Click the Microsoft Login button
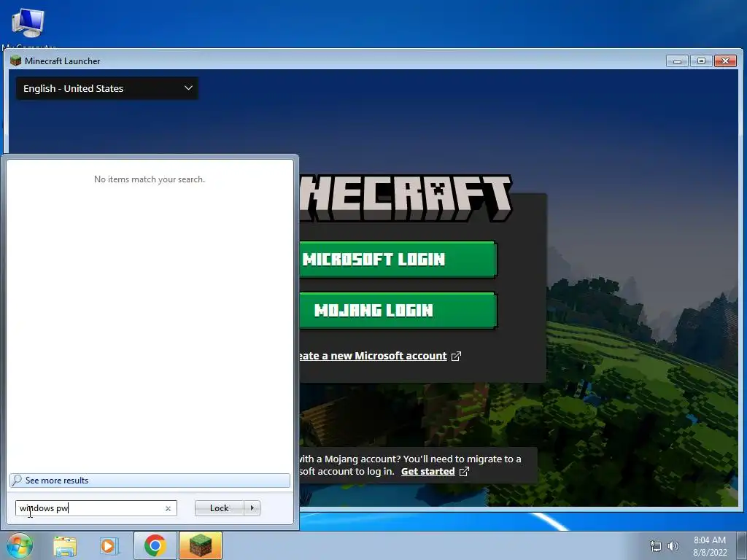747x560 pixels. pyautogui.click(x=398, y=260)
